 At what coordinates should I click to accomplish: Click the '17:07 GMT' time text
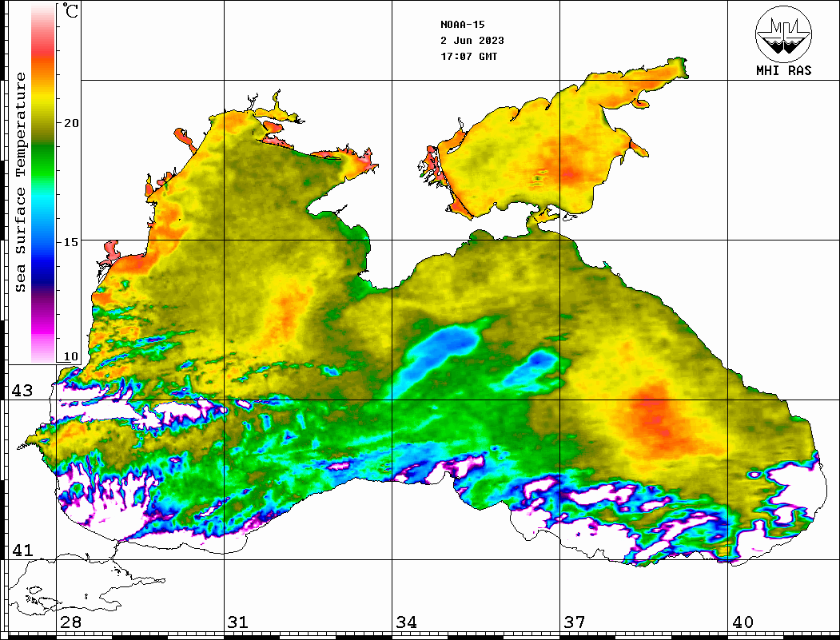(x=469, y=56)
